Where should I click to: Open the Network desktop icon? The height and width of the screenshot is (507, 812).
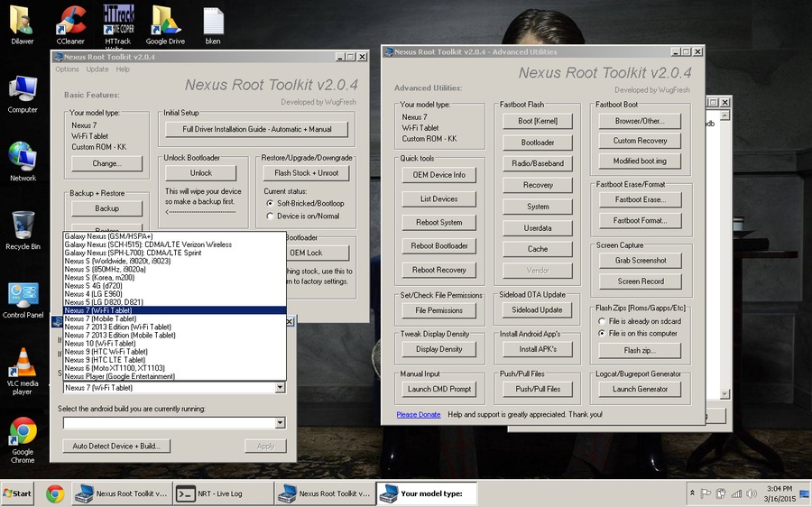(23, 162)
